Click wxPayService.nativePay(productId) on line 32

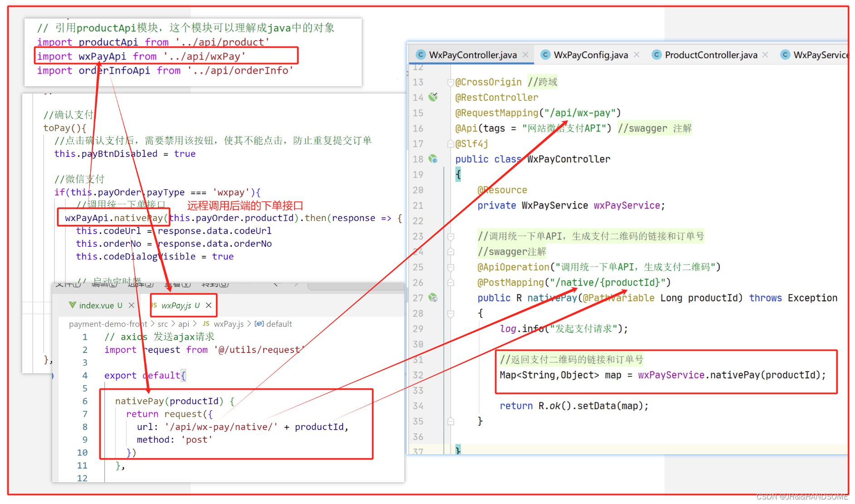(x=729, y=375)
